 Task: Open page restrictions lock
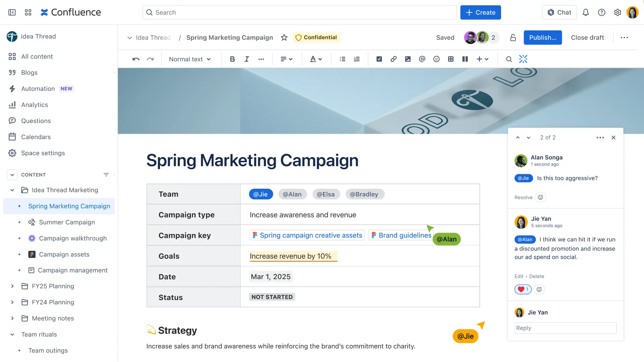point(513,38)
